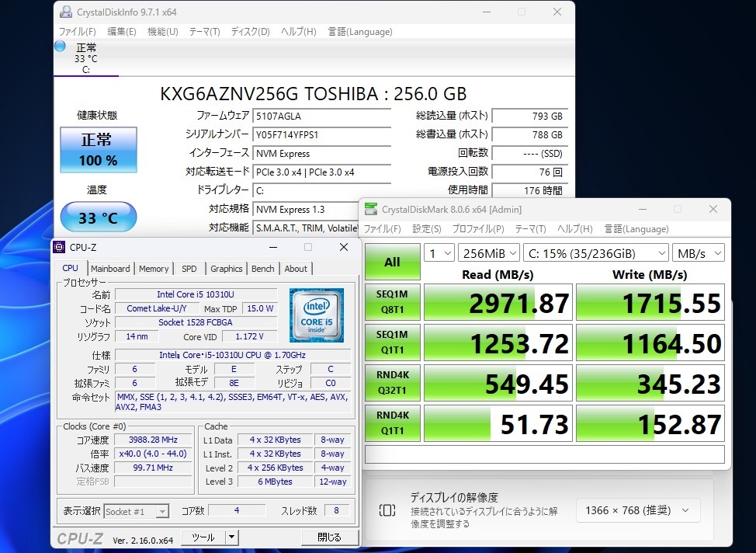The width and height of the screenshot is (756, 553).
Task: Open the MB/s unit dropdown
Action: point(699,253)
